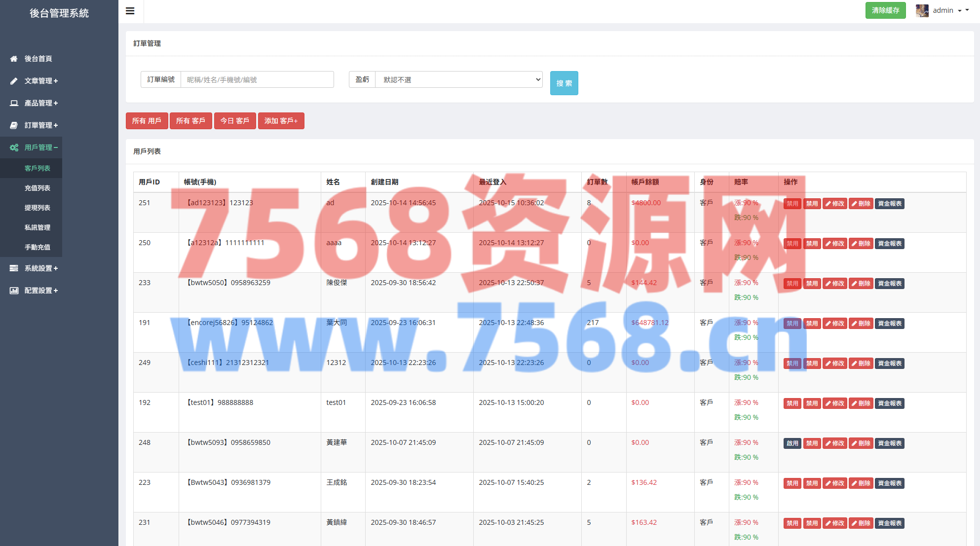The height and width of the screenshot is (546, 980).
Task: Click the admin avatar thumbnail
Action: pyautogui.click(x=922, y=10)
